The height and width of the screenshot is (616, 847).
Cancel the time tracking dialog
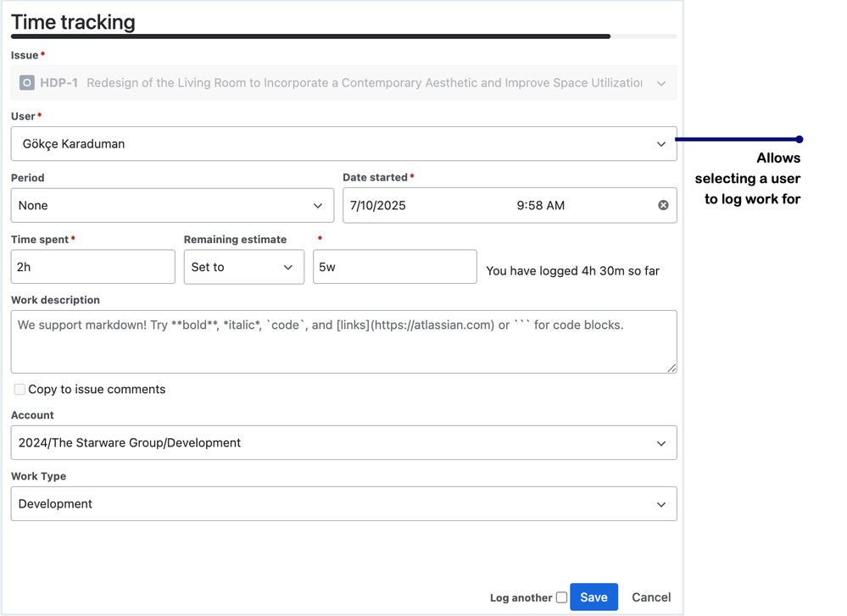coord(651,597)
